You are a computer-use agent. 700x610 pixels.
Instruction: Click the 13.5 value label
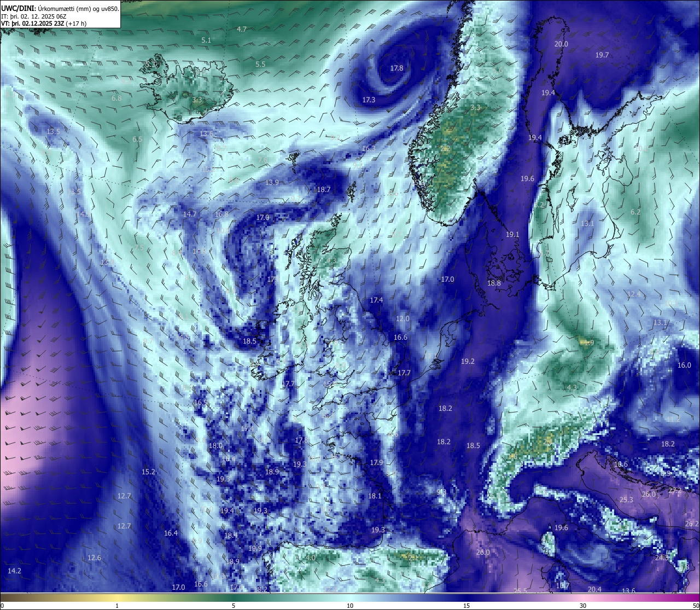53,132
